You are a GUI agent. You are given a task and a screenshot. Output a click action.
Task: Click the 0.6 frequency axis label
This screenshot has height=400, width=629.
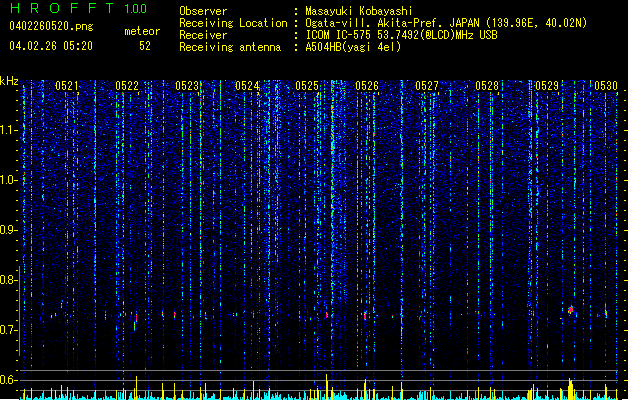pyautogui.click(x=9, y=380)
